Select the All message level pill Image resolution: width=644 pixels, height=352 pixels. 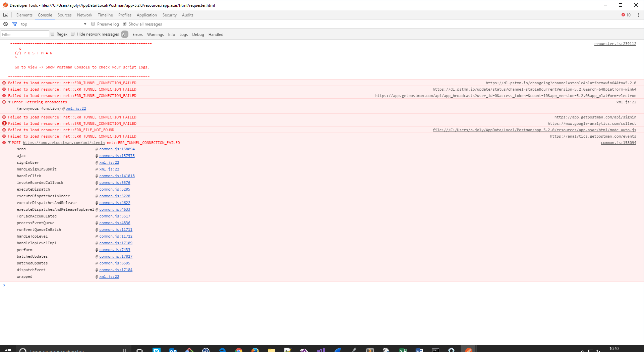coord(124,34)
